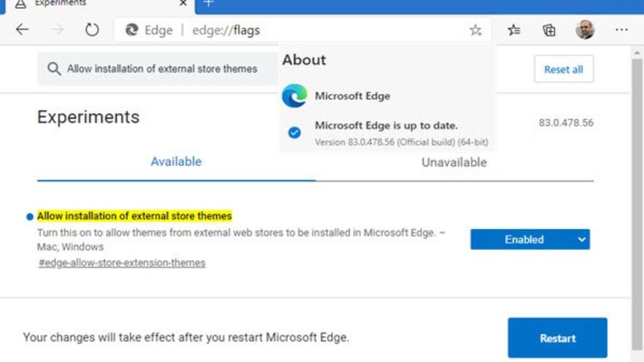The width and height of the screenshot is (644, 362).
Task: Open the Collections icon
Action: tap(549, 30)
